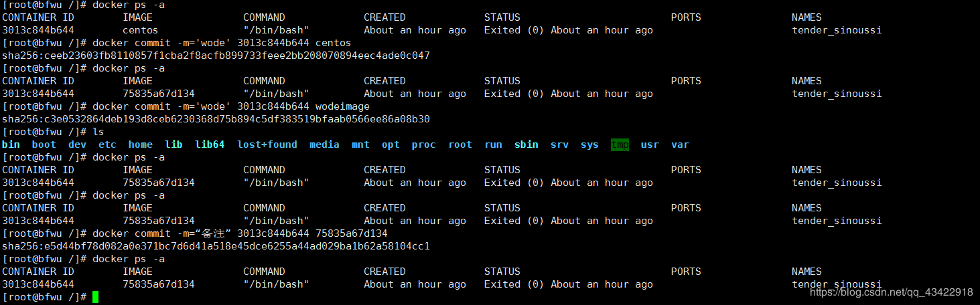This screenshot has width=980, height=305.
Task: Click the sha256:ceeb23603fb8 hash line
Action: tap(216, 56)
